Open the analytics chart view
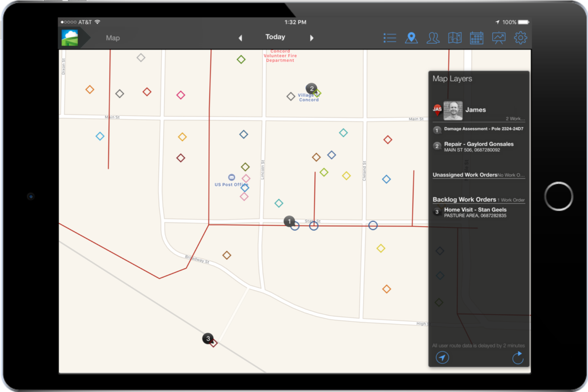Image resolution: width=588 pixels, height=392 pixels. 499,38
